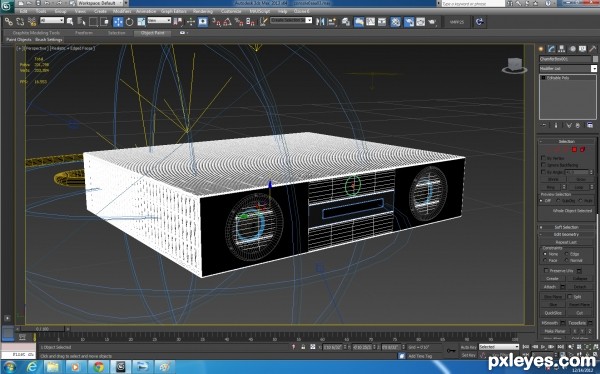Toggle the Percent Snap icon

239,22
